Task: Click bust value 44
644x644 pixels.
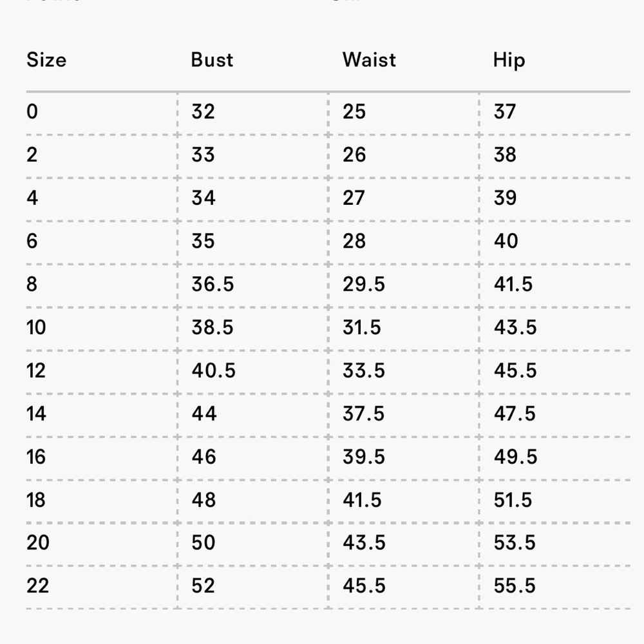Action: [204, 413]
